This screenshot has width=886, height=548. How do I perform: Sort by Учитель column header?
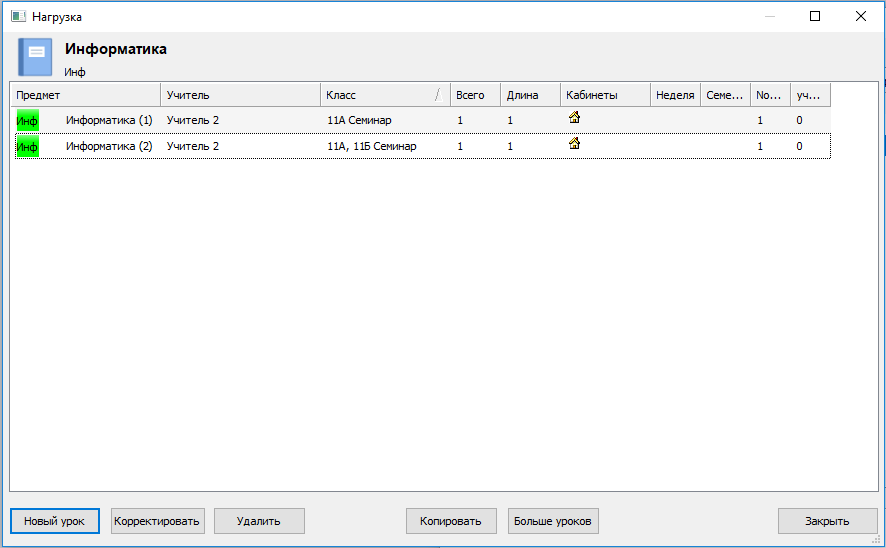pyautogui.click(x=240, y=95)
